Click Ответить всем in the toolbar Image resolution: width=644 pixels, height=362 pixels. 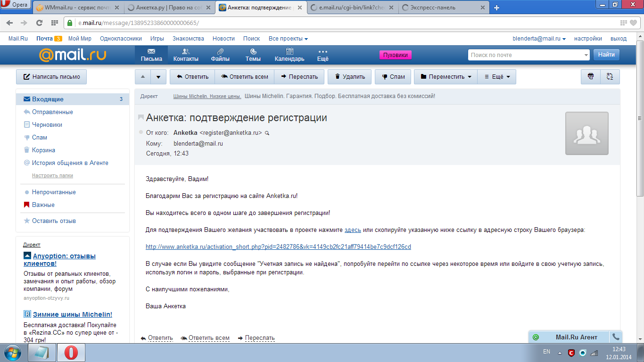[x=244, y=77]
